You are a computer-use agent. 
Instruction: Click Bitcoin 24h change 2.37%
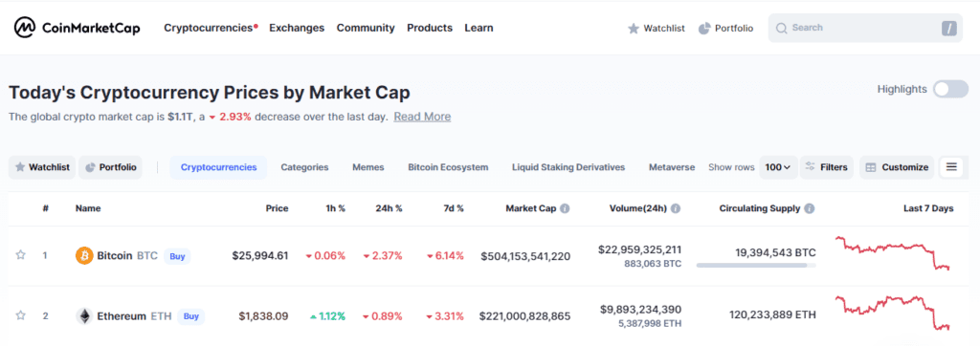point(383,255)
